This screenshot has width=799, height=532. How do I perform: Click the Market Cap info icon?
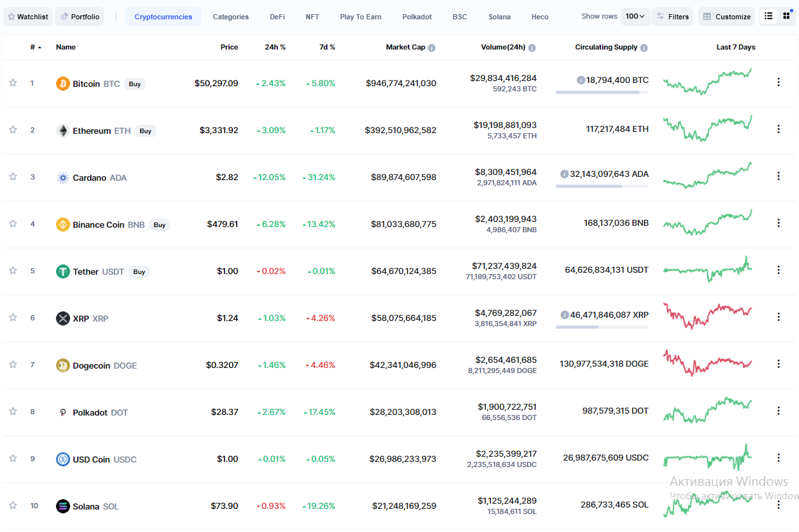[432, 48]
